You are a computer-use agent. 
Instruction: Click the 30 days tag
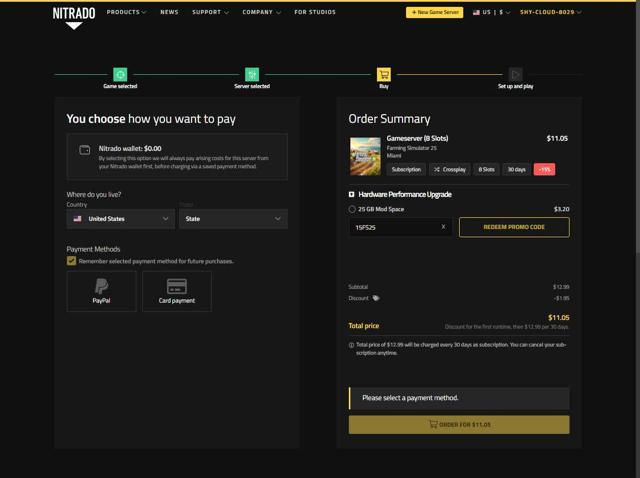tap(516, 169)
